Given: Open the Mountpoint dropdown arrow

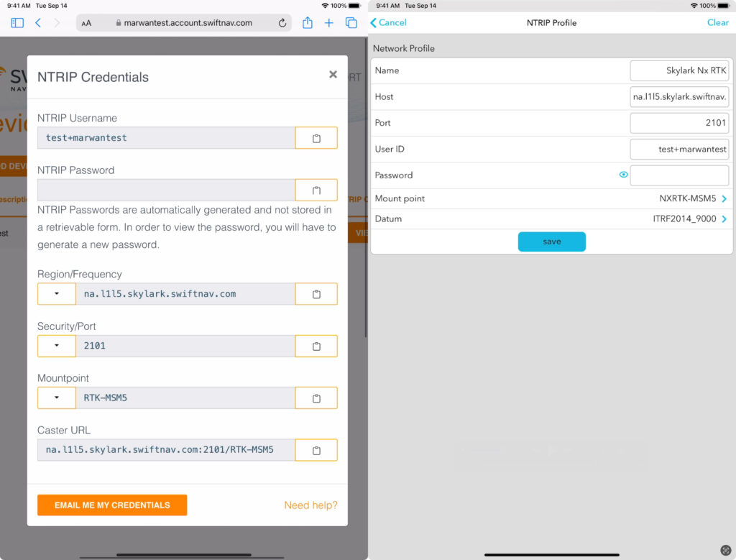Looking at the screenshot, I should 57,398.
